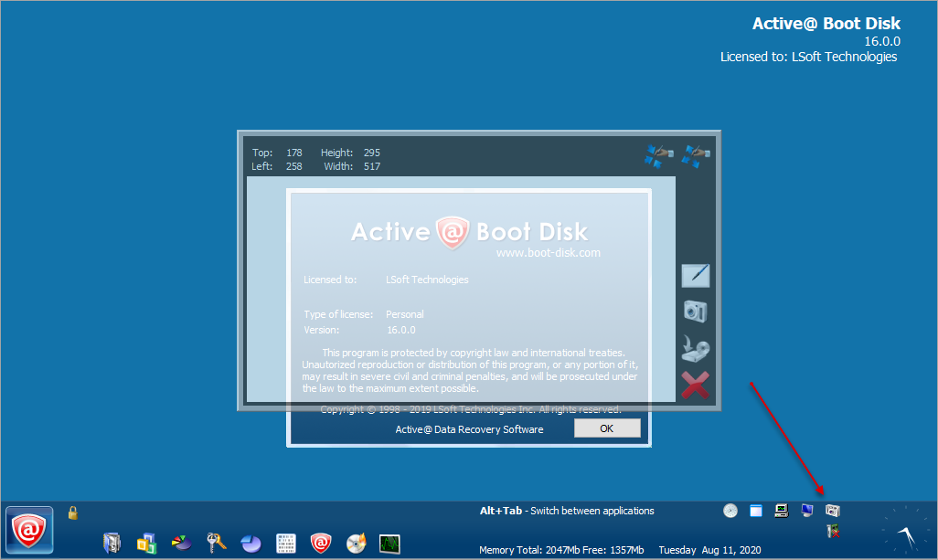This screenshot has height=560, width=938.
Task: Click the Top value 178
Action: [x=294, y=153]
